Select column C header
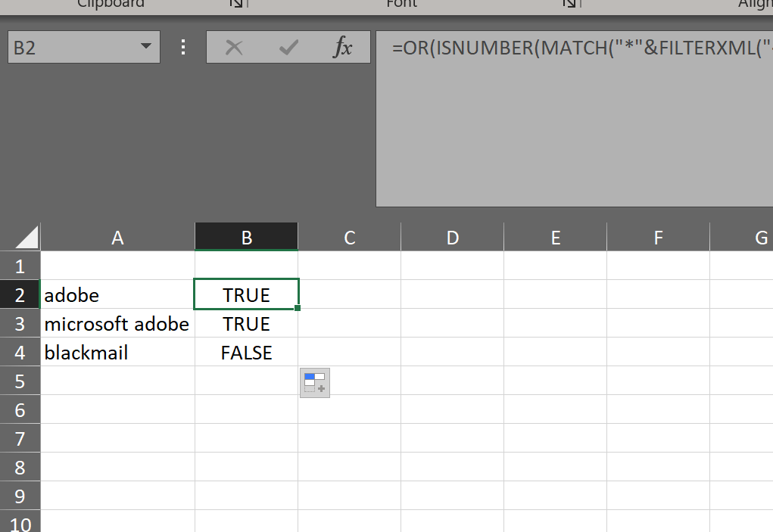Screen dimensions: 773x532 click(x=350, y=237)
